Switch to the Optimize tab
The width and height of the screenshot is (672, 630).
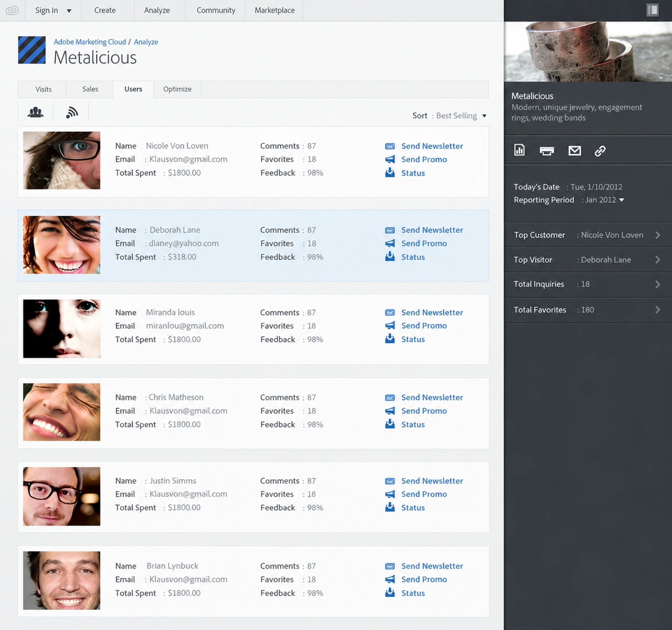point(177,89)
